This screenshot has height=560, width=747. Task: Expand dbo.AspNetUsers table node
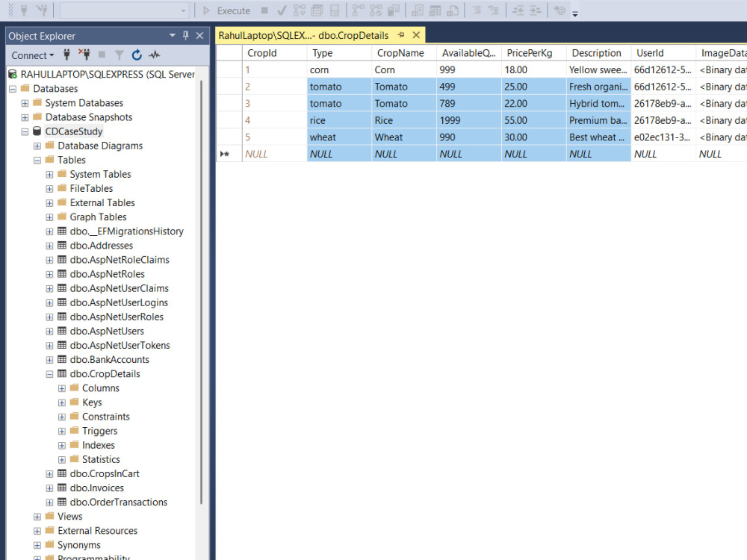(x=49, y=332)
